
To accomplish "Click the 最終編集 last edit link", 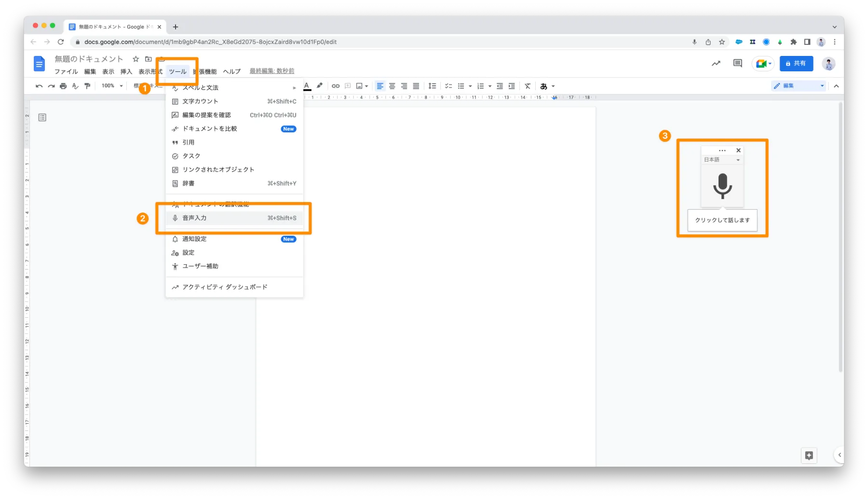I will pyautogui.click(x=272, y=71).
